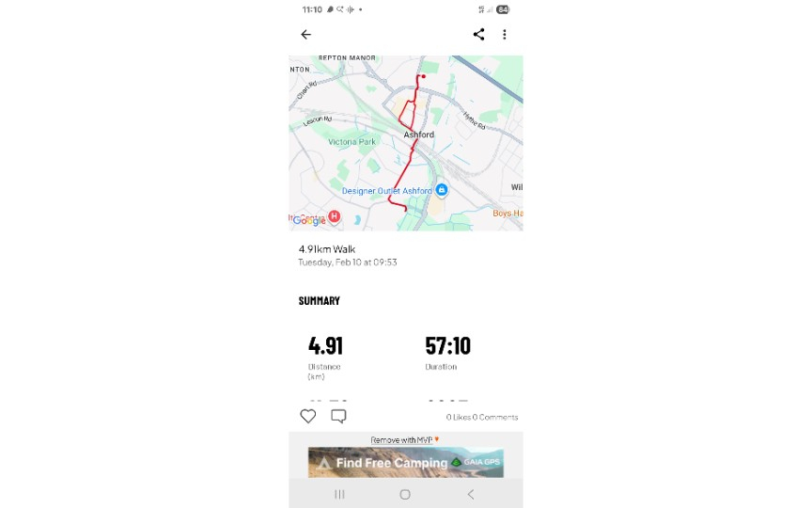Tap the red route end marker dot
The height and width of the screenshot is (508, 812).
click(424, 76)
